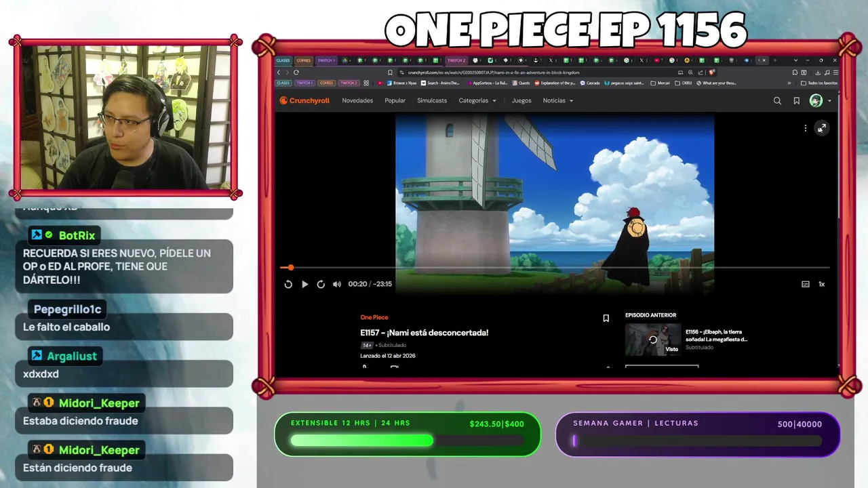Open the COFRES tab group

click(x=304, y=60)
